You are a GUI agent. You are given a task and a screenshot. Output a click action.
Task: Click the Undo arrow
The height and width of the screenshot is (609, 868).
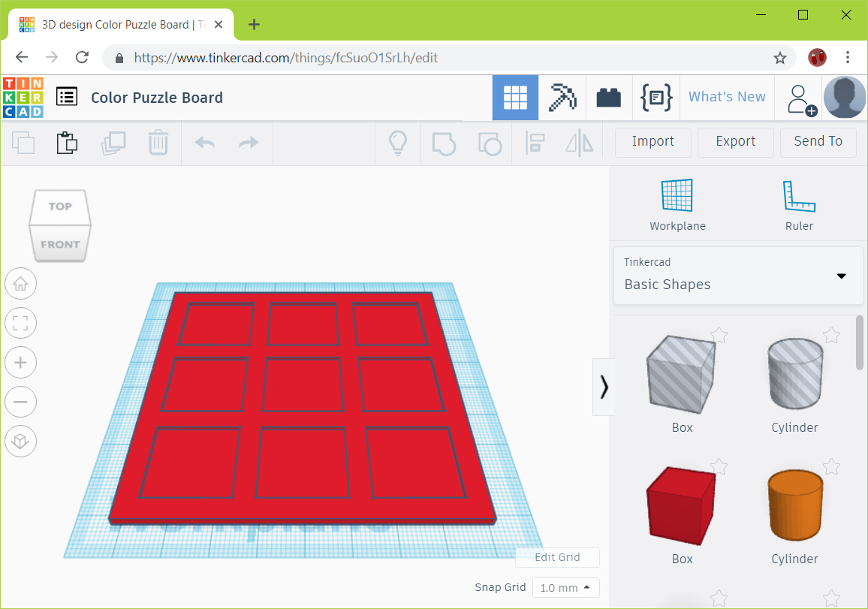pos(203,142)
